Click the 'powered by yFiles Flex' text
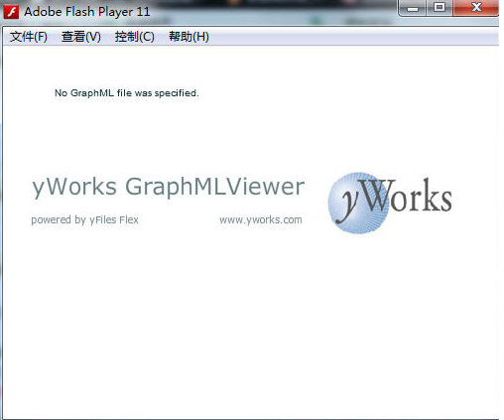 [x=84, y=220]
